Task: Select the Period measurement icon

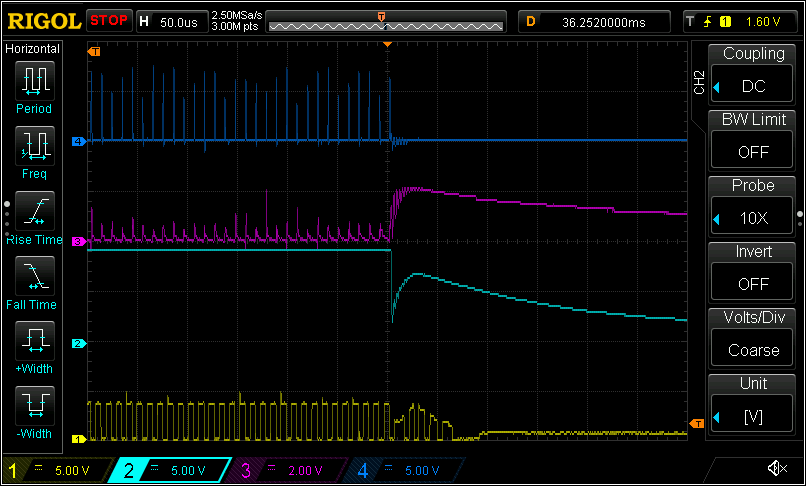Action: 36,80
